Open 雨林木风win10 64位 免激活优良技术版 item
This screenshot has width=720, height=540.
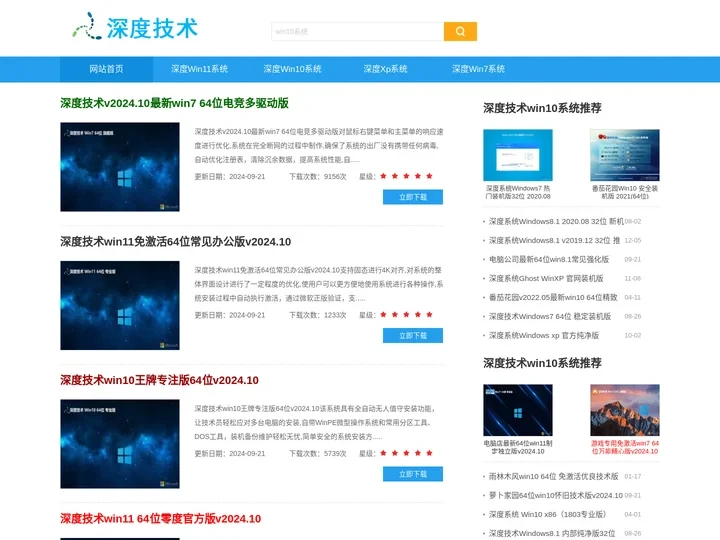[x=553, y=476]
